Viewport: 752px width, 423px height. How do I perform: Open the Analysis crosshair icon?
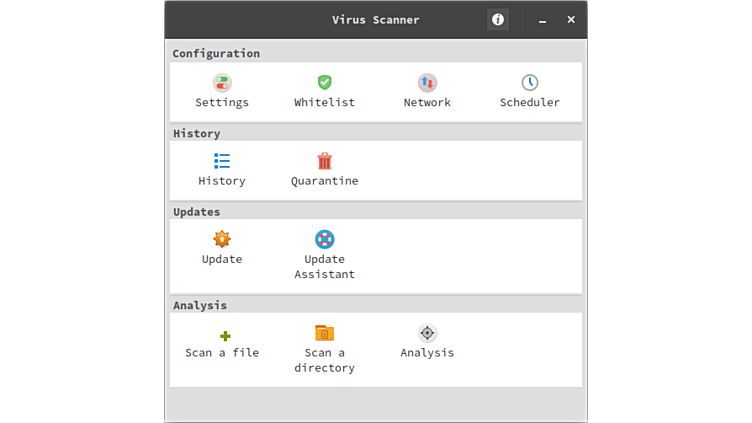coord(427,333)
